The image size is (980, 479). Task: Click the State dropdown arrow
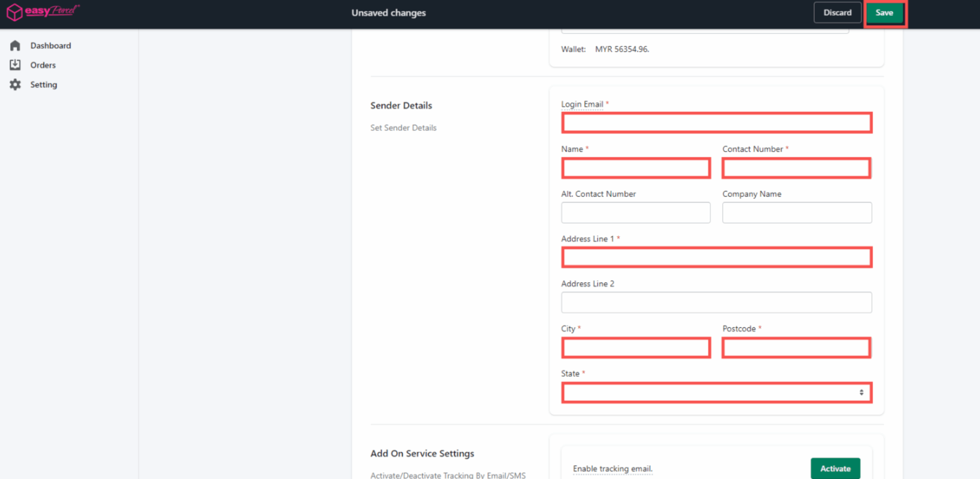pyautogui.click(x=861, y=392)
